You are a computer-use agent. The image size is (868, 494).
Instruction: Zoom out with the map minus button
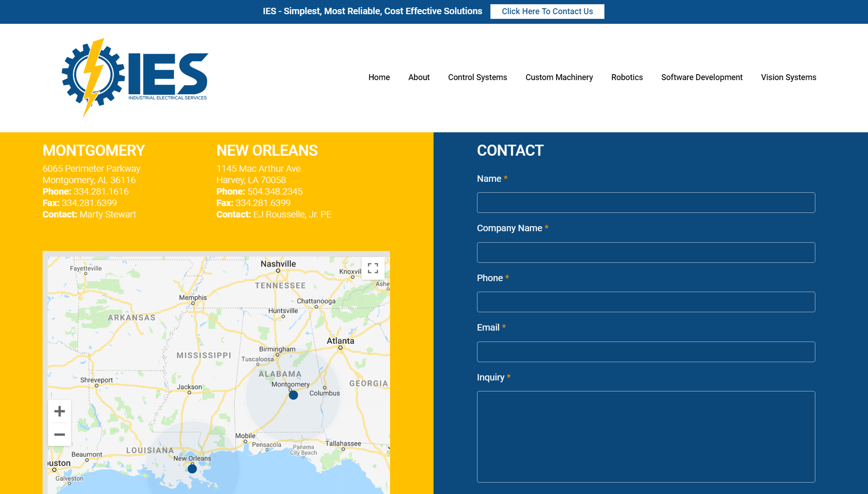[60, 434]
